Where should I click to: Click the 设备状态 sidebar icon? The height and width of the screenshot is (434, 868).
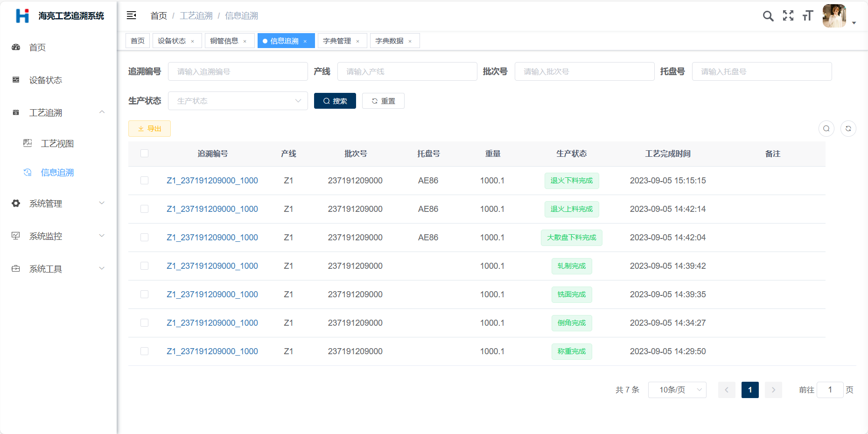[x=16, y=80]
